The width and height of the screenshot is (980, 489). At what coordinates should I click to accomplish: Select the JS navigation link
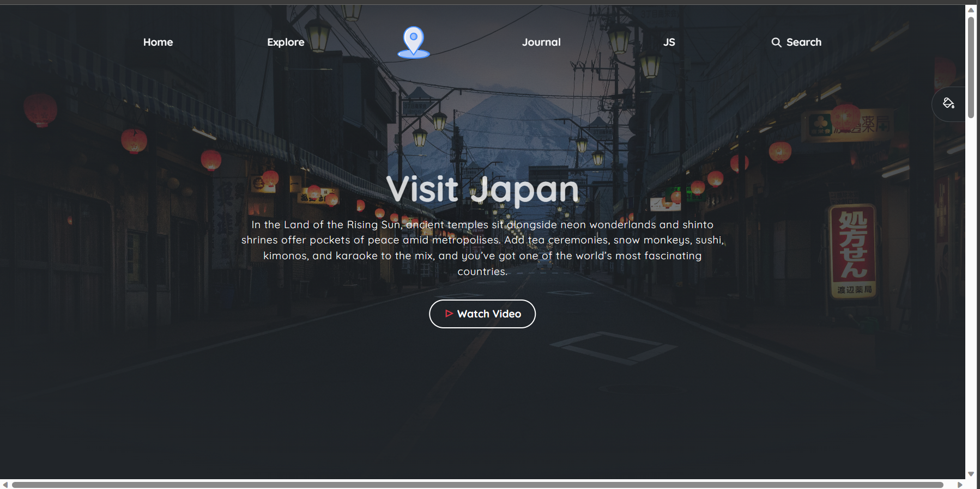[669, 42]
